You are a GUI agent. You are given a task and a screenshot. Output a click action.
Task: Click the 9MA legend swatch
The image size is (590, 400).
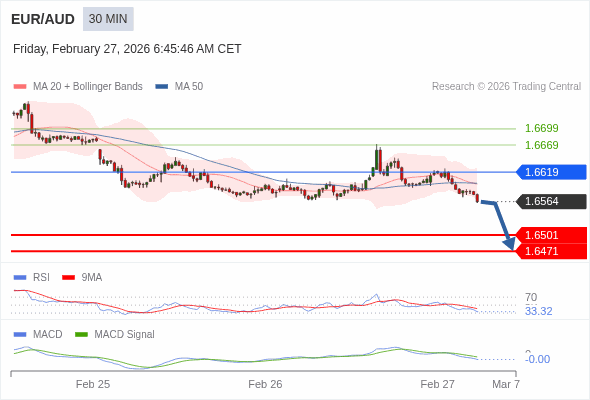click(68, 278)
